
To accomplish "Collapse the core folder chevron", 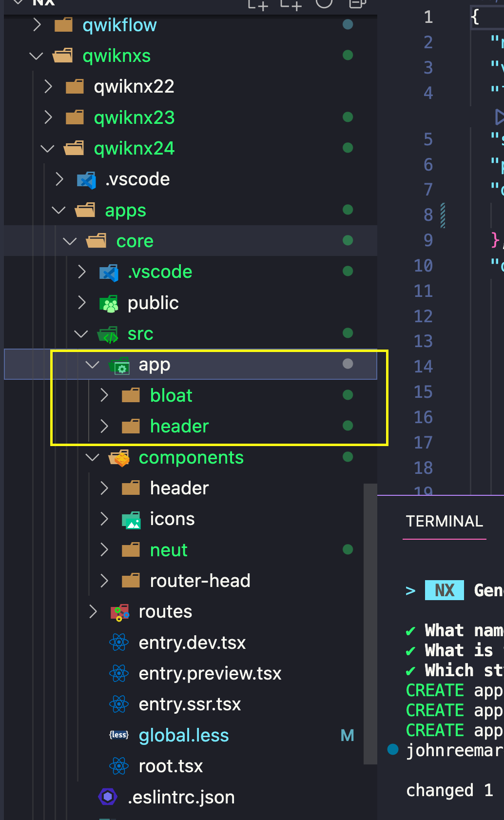I will (70, 241).
